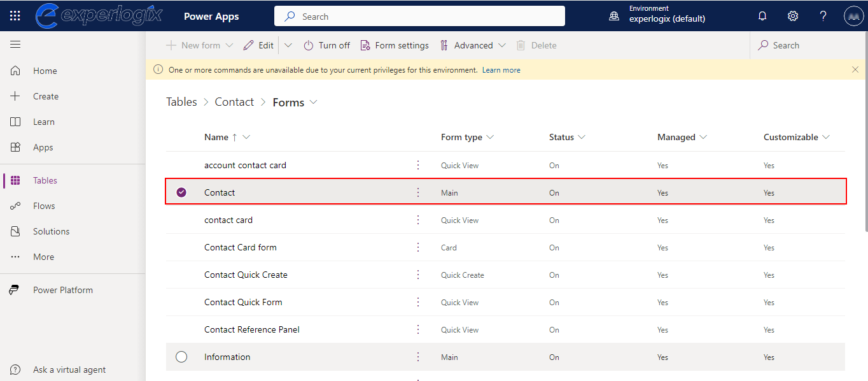Screen dimensions: 868x381
Task: Open notifications bell icon
Action: coord(762,16)
